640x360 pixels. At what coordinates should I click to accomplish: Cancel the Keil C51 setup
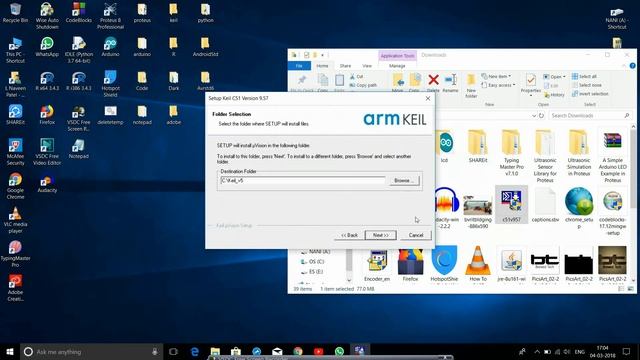(x=416, y=235)
